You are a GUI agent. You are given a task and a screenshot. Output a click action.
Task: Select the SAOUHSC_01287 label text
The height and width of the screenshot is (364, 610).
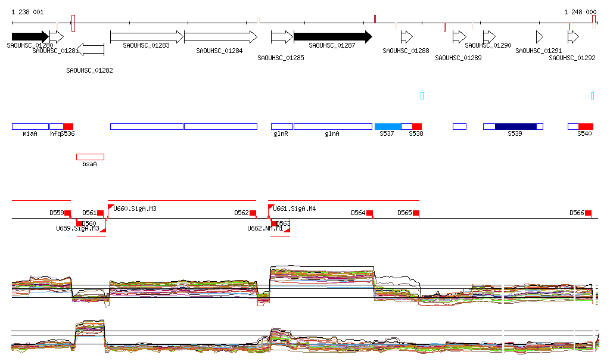332,45
